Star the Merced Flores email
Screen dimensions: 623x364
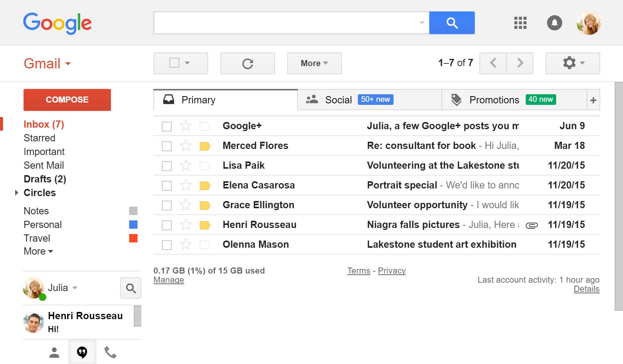point(185,146)
